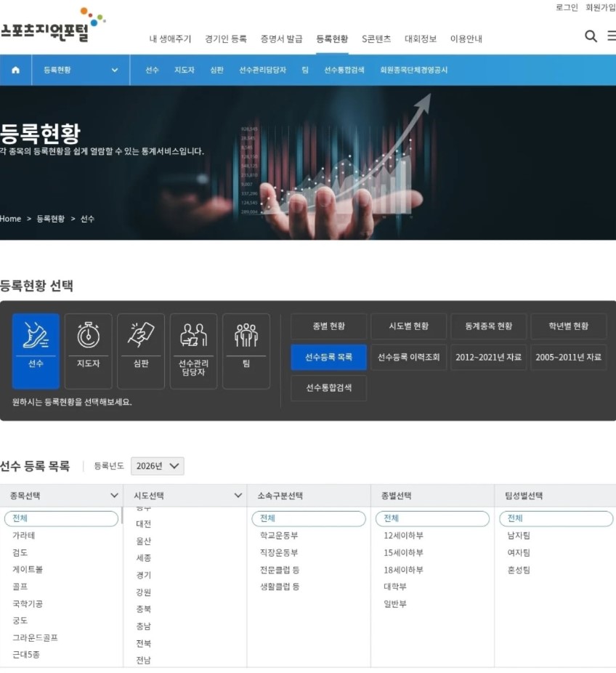
Task: Choose 여자팀 in 팀성별선택 list
Action: pos(519,552)
